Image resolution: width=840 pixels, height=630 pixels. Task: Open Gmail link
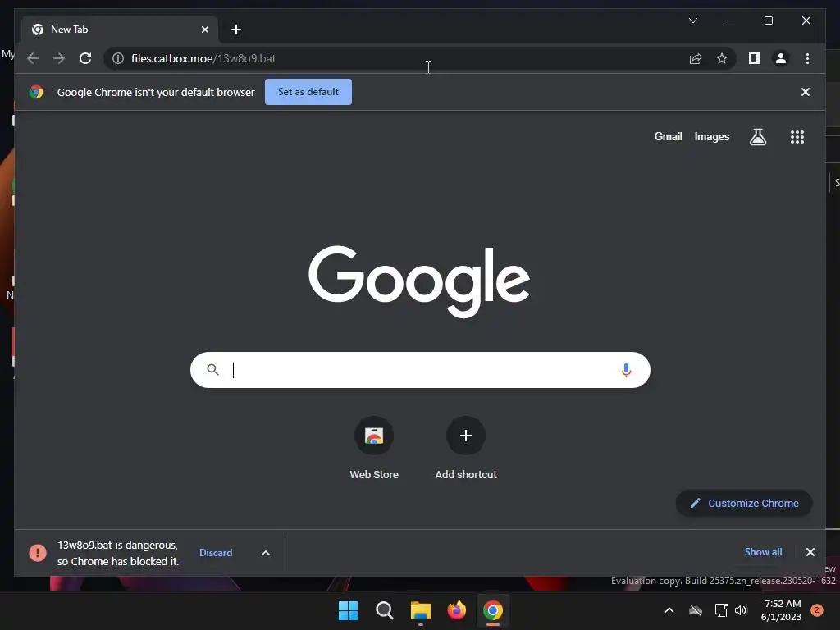(668, 137)
